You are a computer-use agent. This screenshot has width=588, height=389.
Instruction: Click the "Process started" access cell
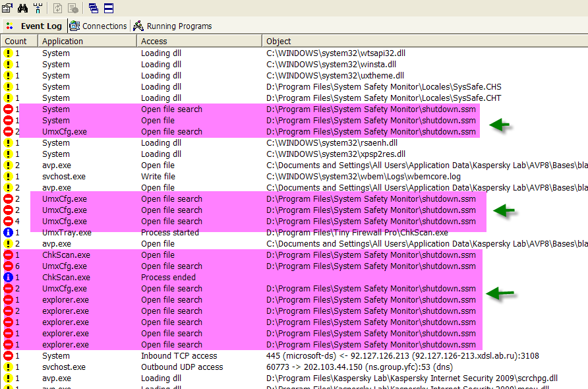click(170, 233)
